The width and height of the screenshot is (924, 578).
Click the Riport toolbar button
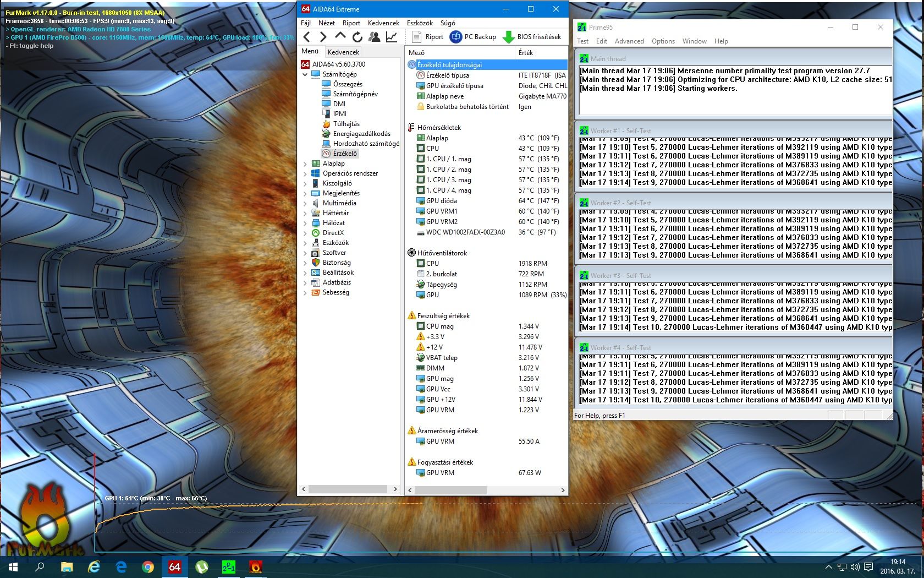tap(428, 37)
